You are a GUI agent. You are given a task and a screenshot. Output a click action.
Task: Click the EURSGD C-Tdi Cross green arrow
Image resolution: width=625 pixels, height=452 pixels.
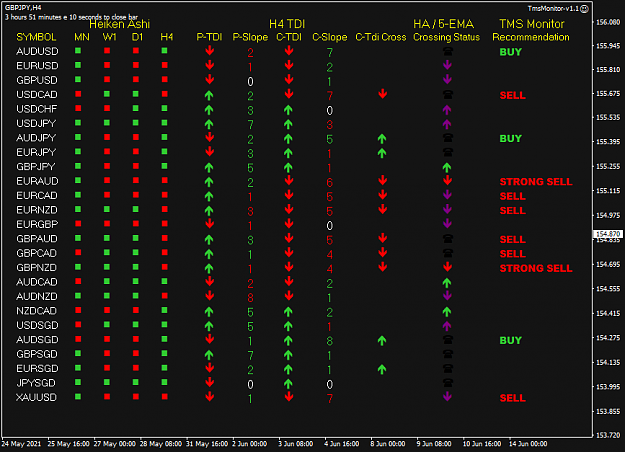(x=382, y=369)
